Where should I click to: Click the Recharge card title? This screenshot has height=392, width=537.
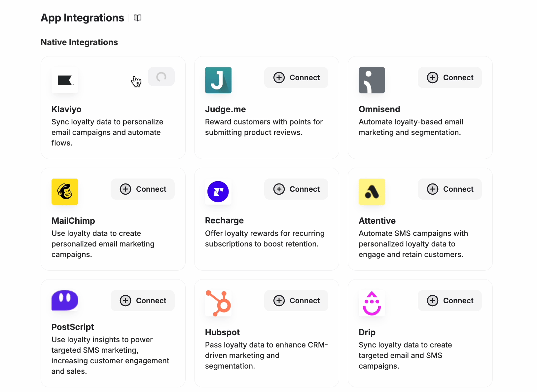[224, 220]
